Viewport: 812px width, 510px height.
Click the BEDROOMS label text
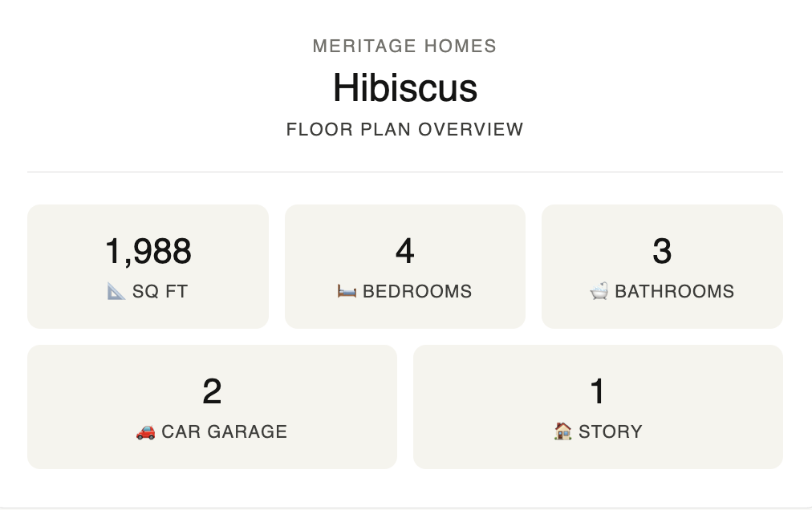pyautogui.click(x=417, y=292)
